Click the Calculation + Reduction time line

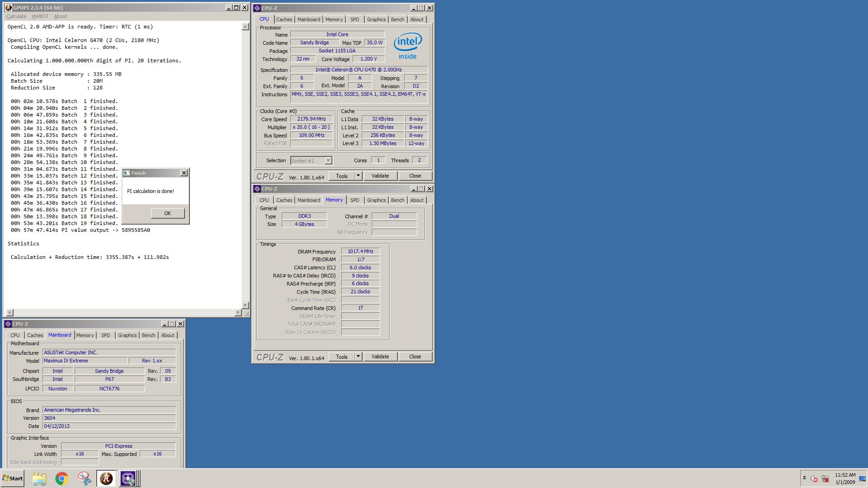(x=90, y=257)
